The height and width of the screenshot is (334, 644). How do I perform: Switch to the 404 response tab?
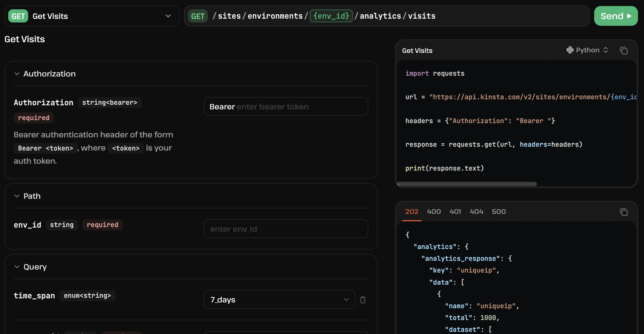[476, 212]
